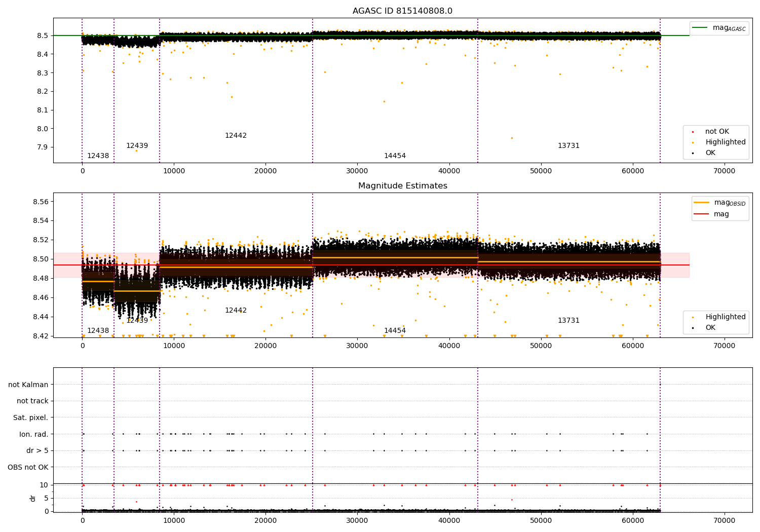This screenshot has height=532, width=760.
Task: Click the dr axis tick labeled 5
Action: click(47, 499)
